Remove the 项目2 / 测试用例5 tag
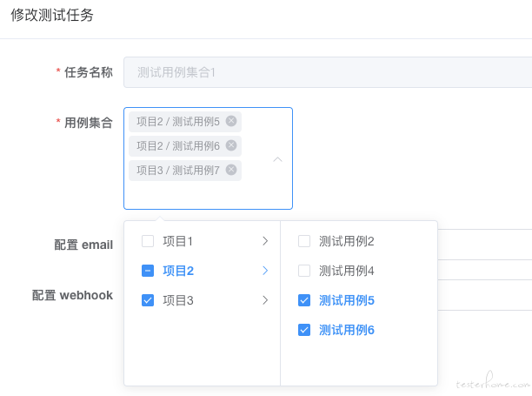 tap(231, 121)
